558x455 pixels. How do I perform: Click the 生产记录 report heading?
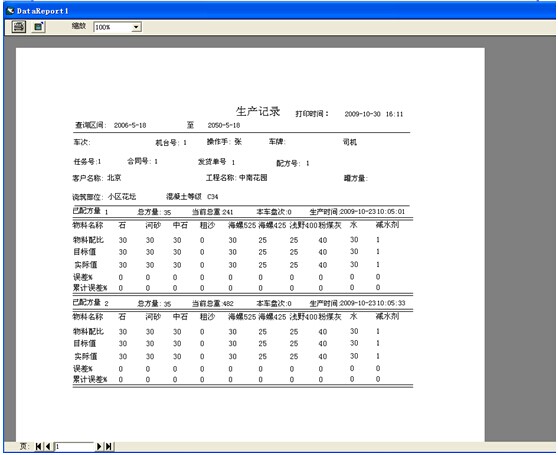258,111
